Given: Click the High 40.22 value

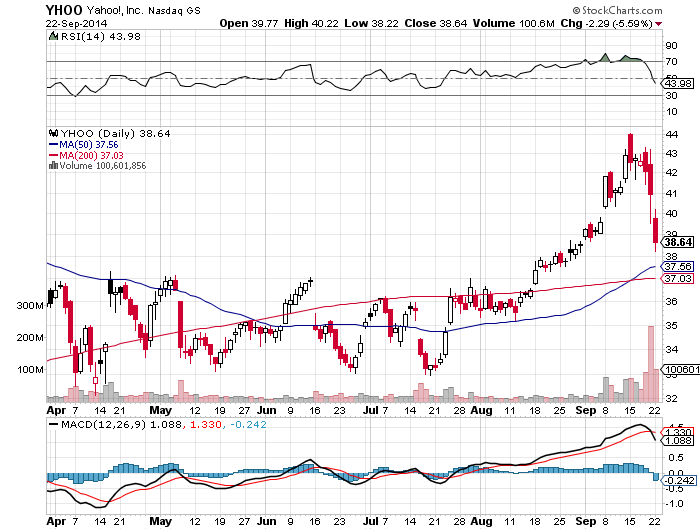Looking at the screenshot, I should pos(311,23).
